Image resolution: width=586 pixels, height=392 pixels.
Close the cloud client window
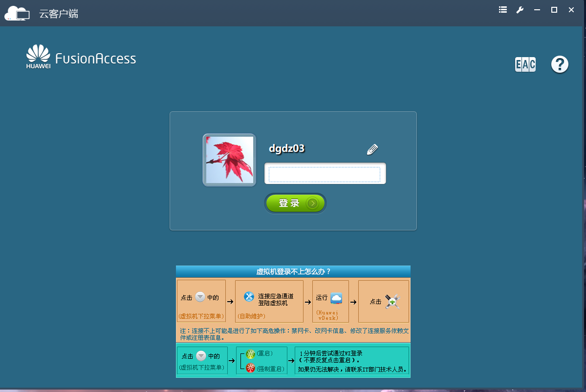tap(571, 10)
